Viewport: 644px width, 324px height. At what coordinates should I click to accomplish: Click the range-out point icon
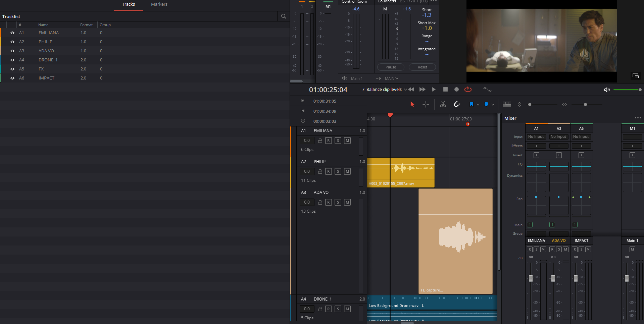[303, 111]
